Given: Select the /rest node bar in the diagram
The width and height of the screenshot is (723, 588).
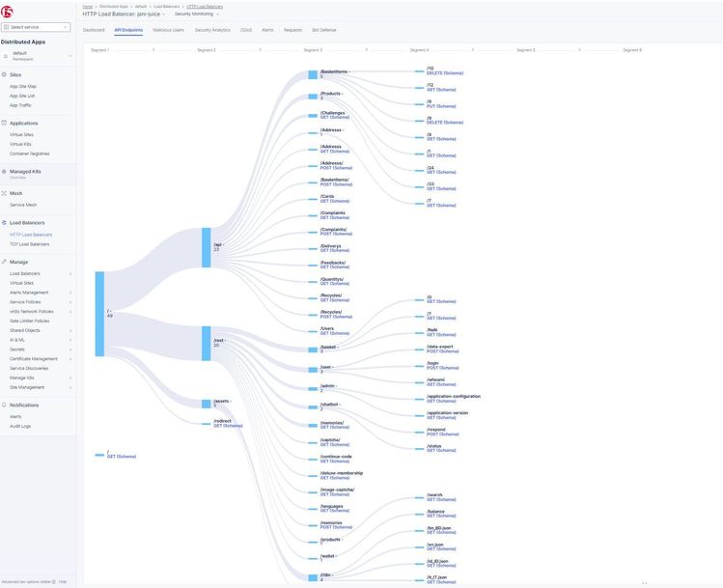Looking at the screenshot, I should (207, 343).
